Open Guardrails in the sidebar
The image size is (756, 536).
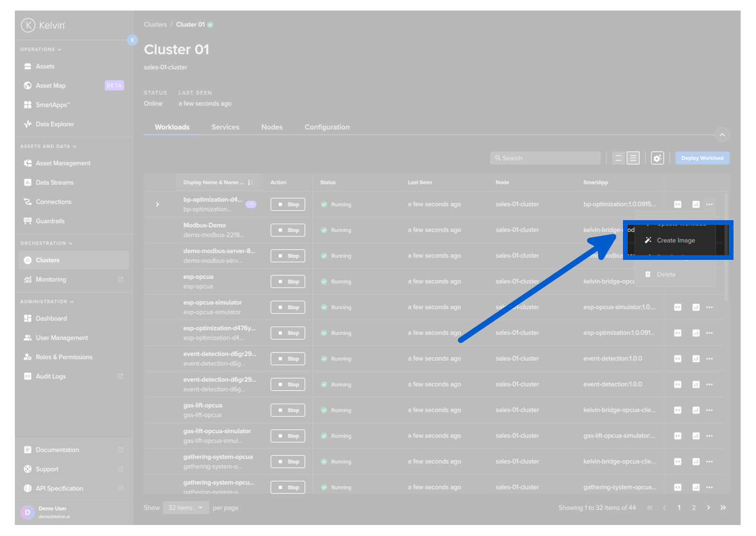[50, 221]
